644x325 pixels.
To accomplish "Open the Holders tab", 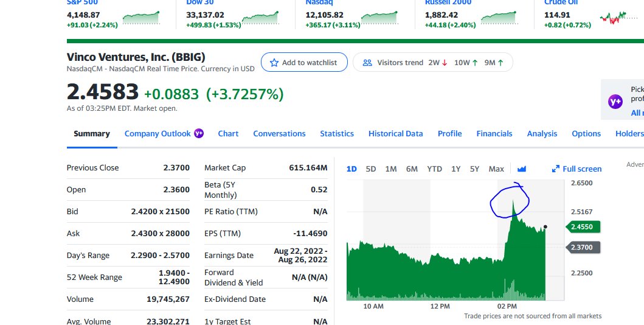I will (x=629, y=133).
